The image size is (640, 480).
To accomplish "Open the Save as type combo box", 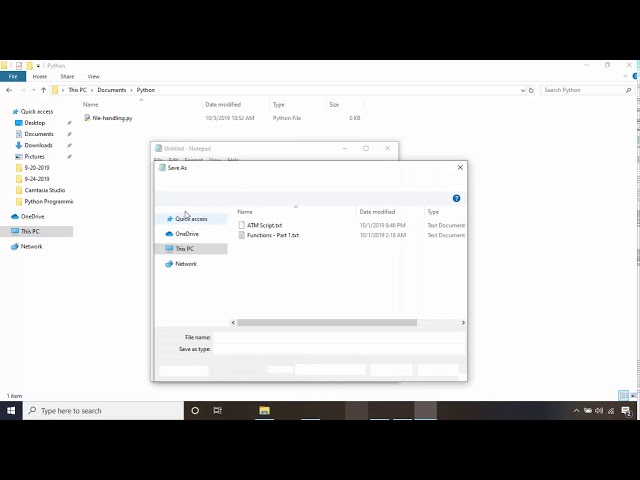I will [x=338, y=349].
